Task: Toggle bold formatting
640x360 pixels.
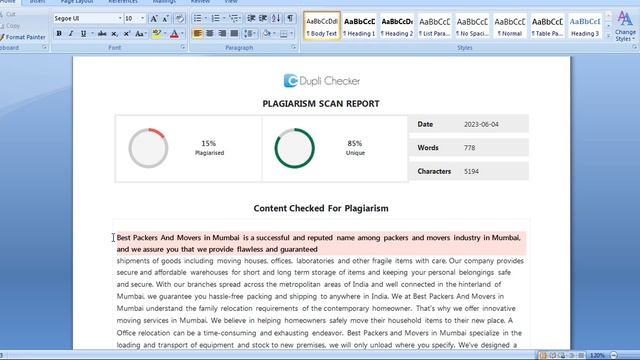Action: pos(59,33)
